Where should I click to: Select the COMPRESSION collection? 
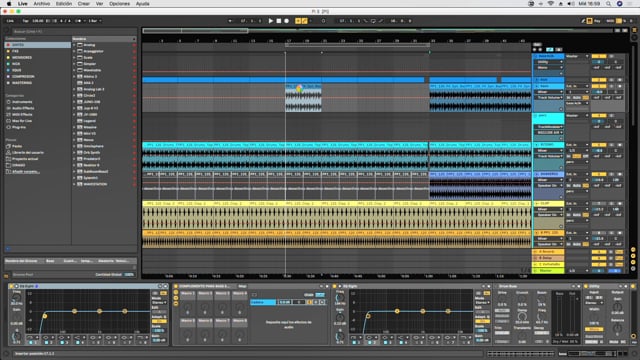(x=23, y=76)
